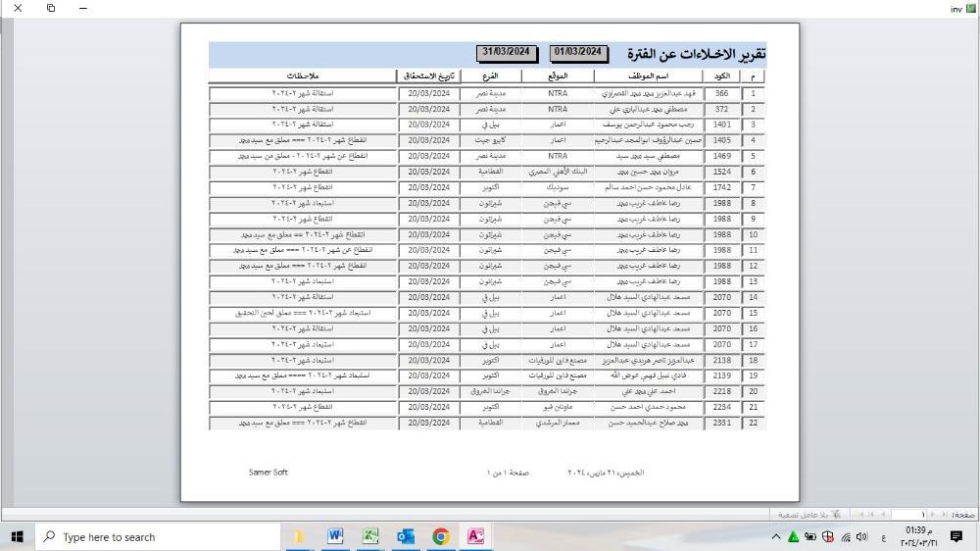Click the معمار المرشدي location cell

pyautogui.click(x=558, y=423)
